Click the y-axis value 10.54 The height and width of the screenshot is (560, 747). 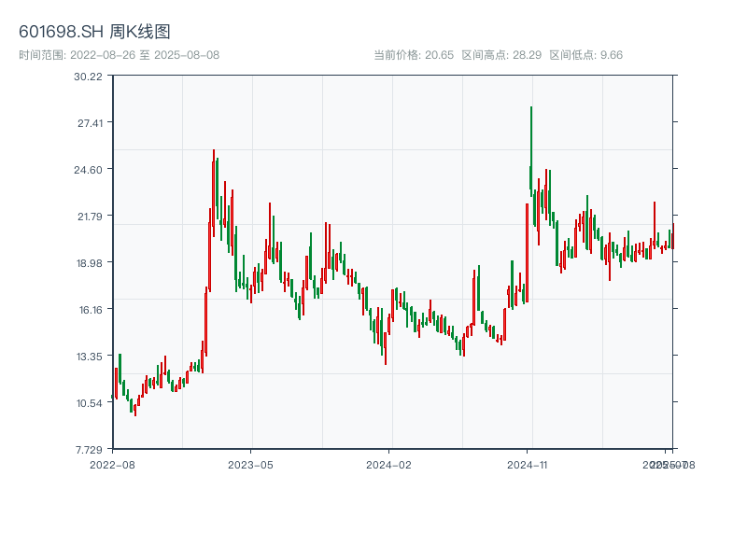90,403
